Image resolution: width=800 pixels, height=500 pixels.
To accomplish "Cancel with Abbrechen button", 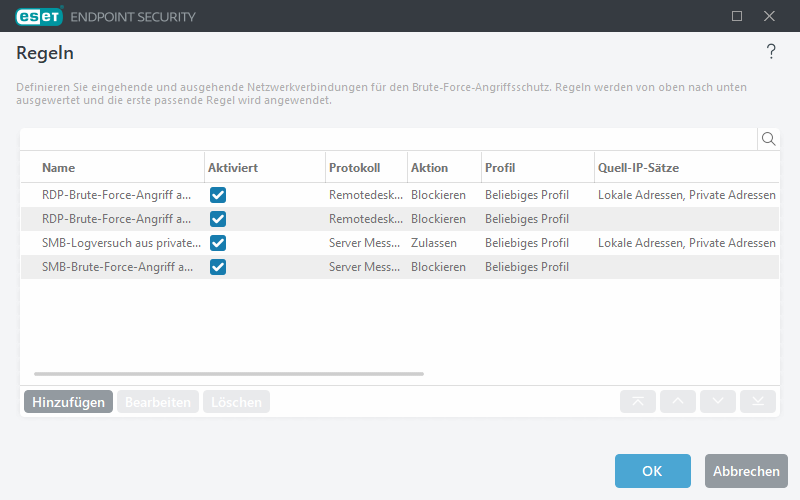I will click(x=746, y=471).
